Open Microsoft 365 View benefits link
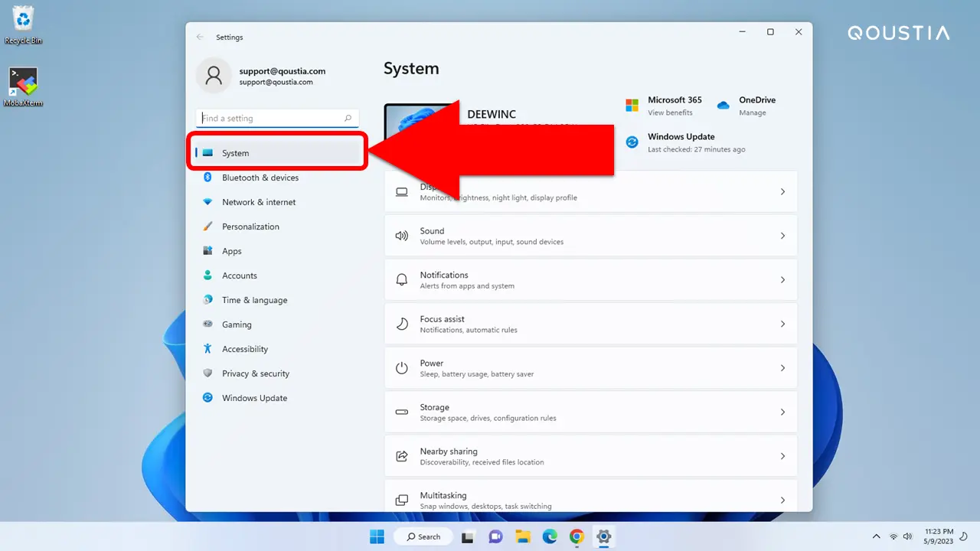This screenshot has width=980, height=551. 670,112
